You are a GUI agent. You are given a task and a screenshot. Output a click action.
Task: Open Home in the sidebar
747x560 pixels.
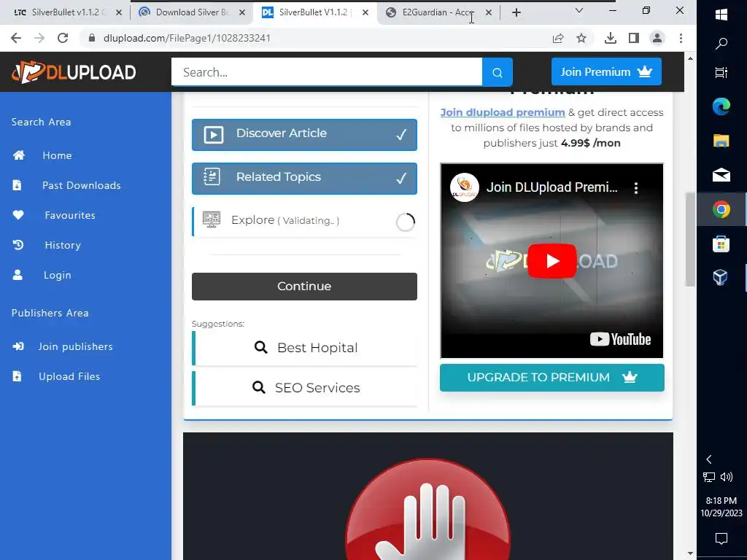(x=57, y=155)
